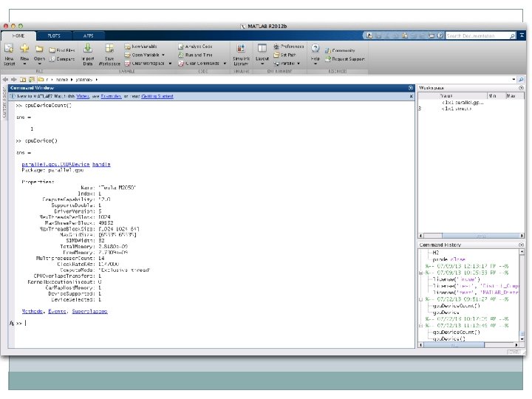Expand the Clear Commands dropdown arrow
This screenshot has height=399, width=532.
pos(225,64)
